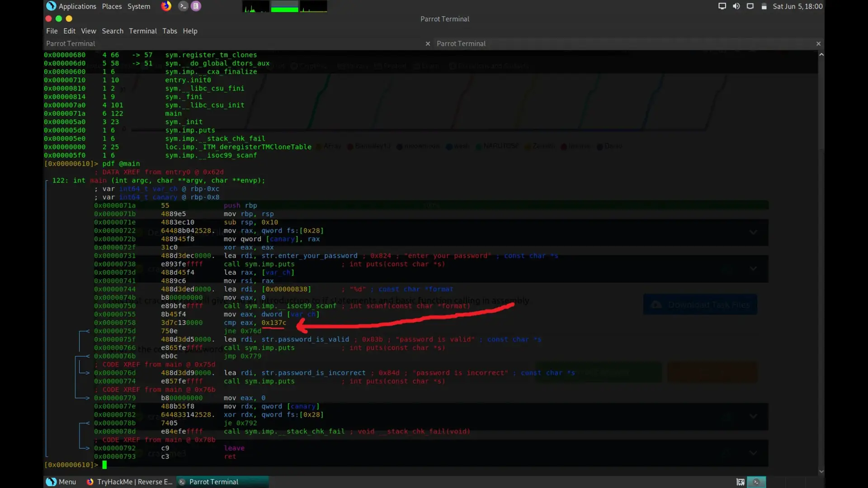Open the Applications menu in top panel
Screen dimensions: 868x488
pos(77,6)
